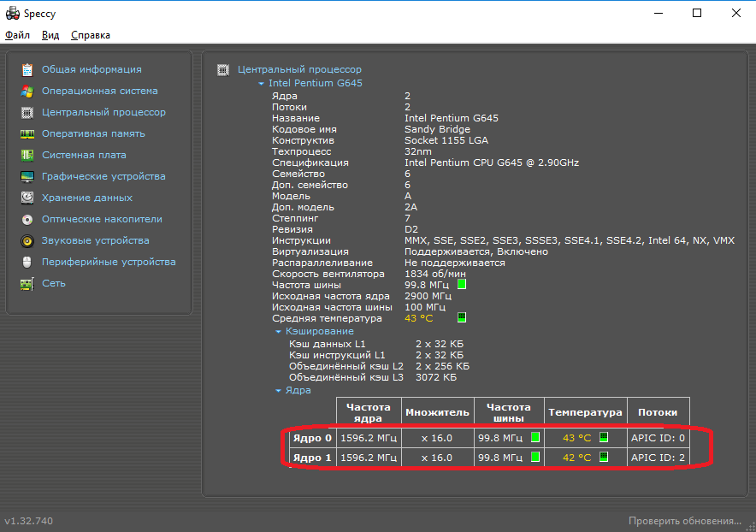Select the Оперативная память RAM icon
756x532 pixels.
[27, 133]
